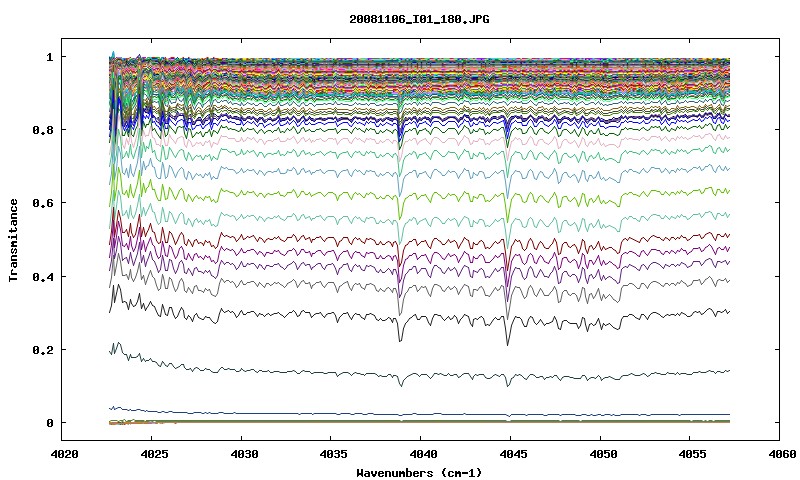Viewport: 800px width, 480px height.
Task: Click the x-axis tick label 4060
Action: pos(781,453)
